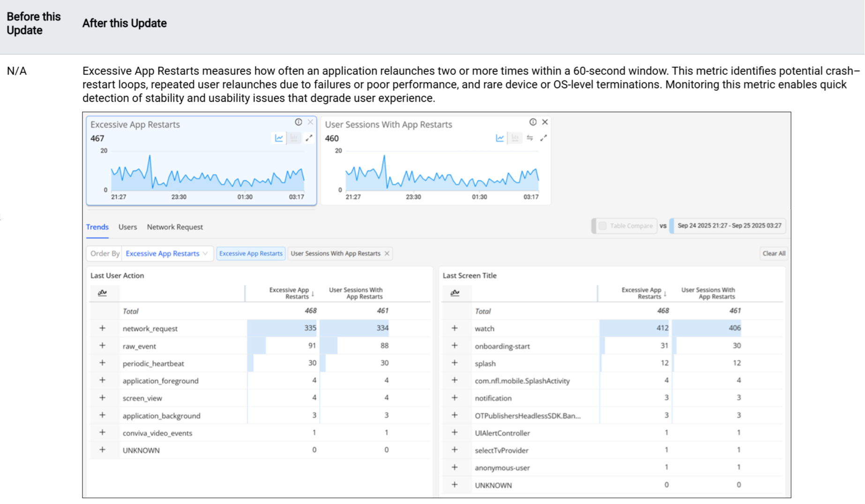Click swap icon on User Sessions card
The width and height of the screenshot is (865, 504).
pyautogui.click(x=529, y=138)
